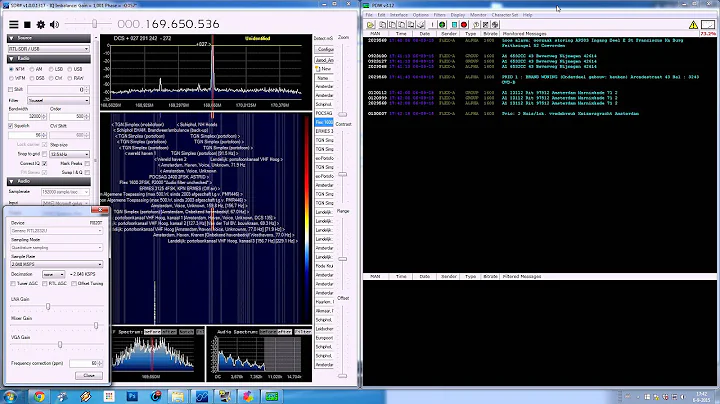Image resolution: width=720 pixels, height=404 pixels.
Task: Select POCSAG entry in frequency list
Action: pyautogui.click(x=324, y=113)
